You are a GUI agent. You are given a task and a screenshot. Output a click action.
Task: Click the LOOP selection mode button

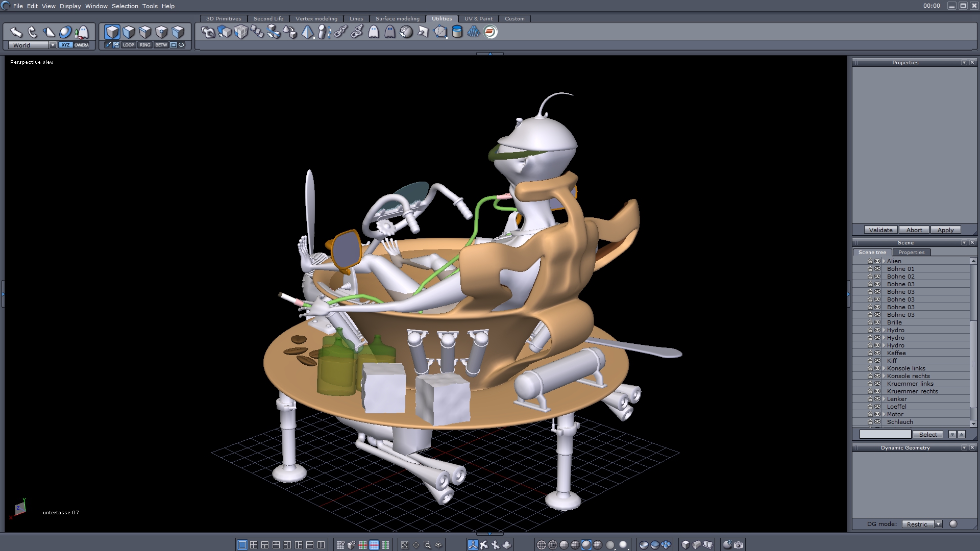[129, 45]
